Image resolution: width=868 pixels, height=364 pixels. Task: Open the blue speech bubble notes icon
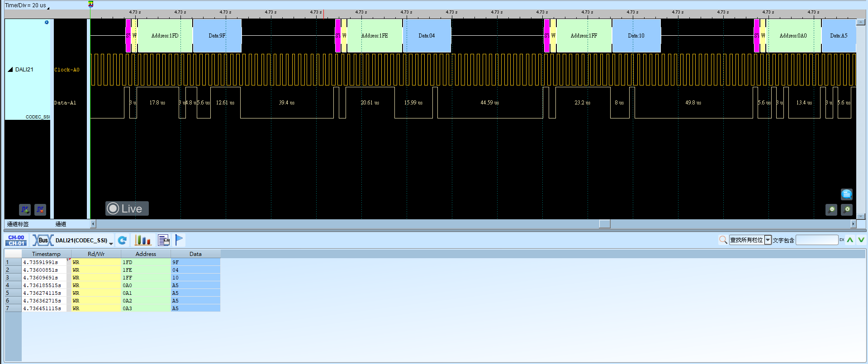[847, 194]
